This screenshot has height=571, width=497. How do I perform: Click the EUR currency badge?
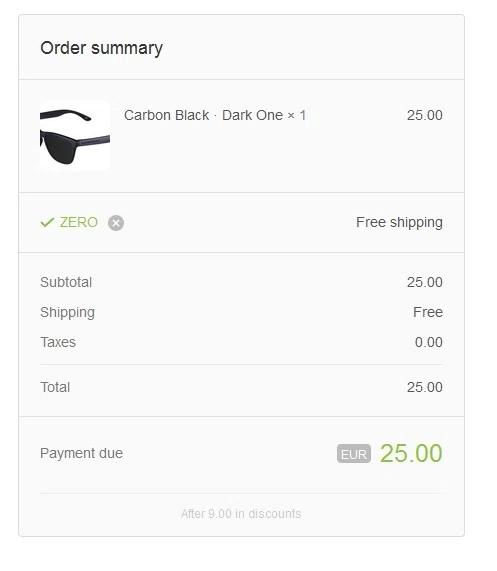(x=354, y=454)
